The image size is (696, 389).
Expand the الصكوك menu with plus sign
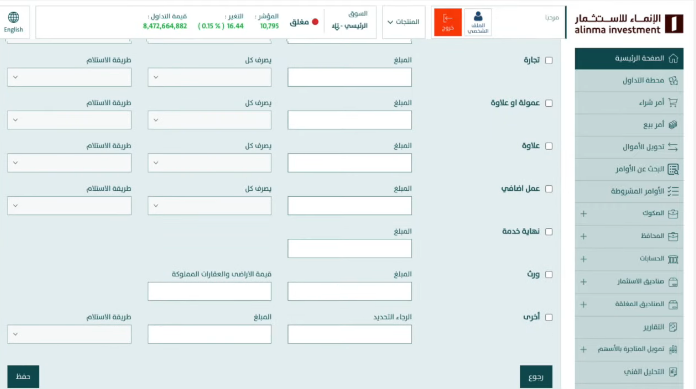point(584,214)
